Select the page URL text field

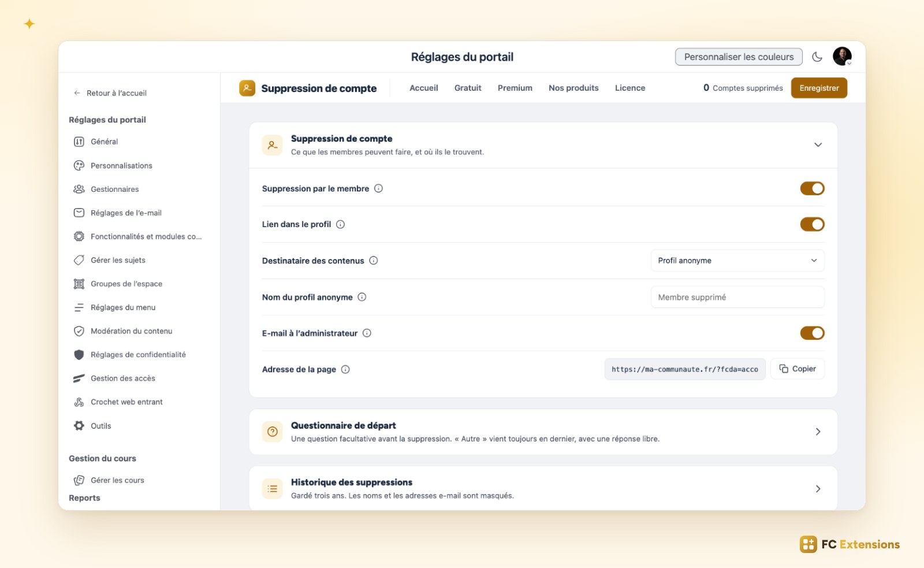point(685,369)
